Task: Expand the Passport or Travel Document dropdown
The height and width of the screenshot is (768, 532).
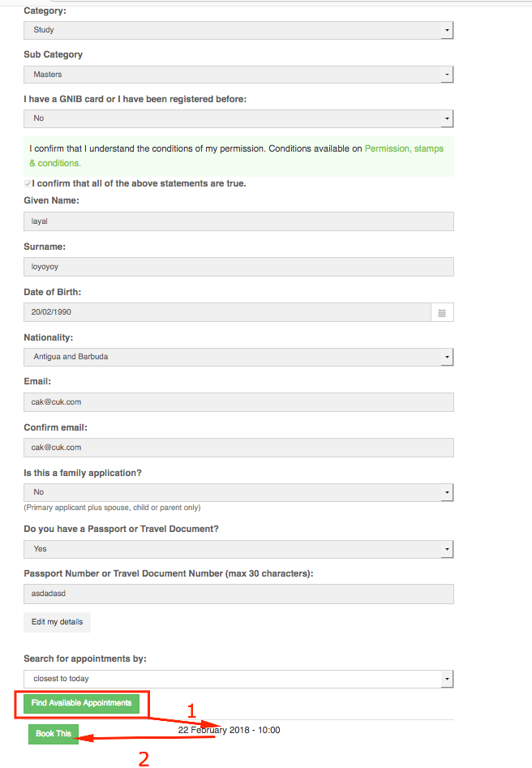Action: (x=238, y=549)
